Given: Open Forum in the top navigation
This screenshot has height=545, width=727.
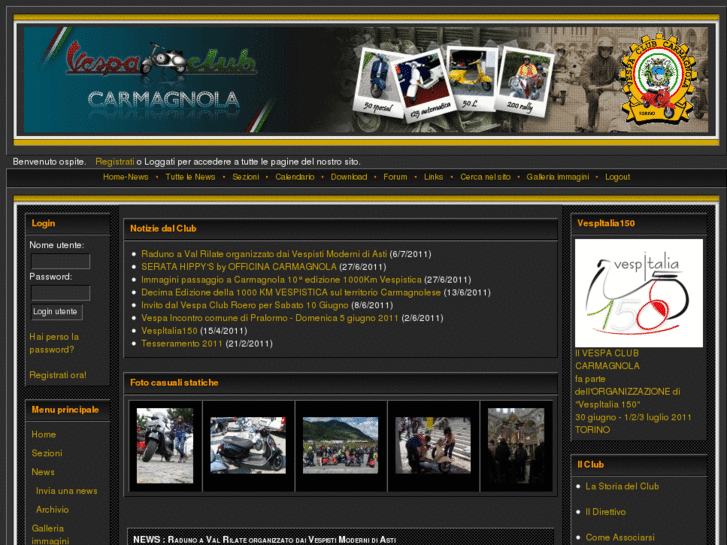Looking at the screenshot, I should point(395,177).
